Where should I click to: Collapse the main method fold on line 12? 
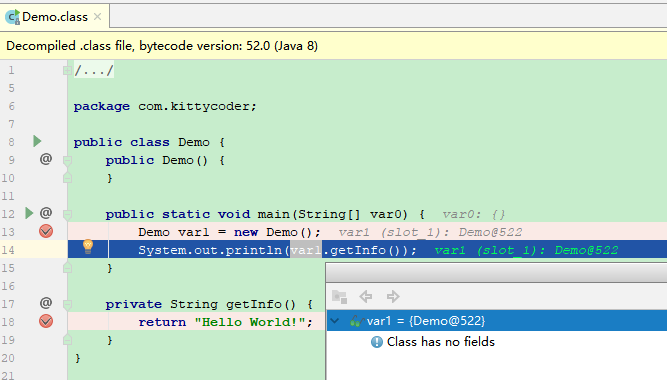click(67, 214)
